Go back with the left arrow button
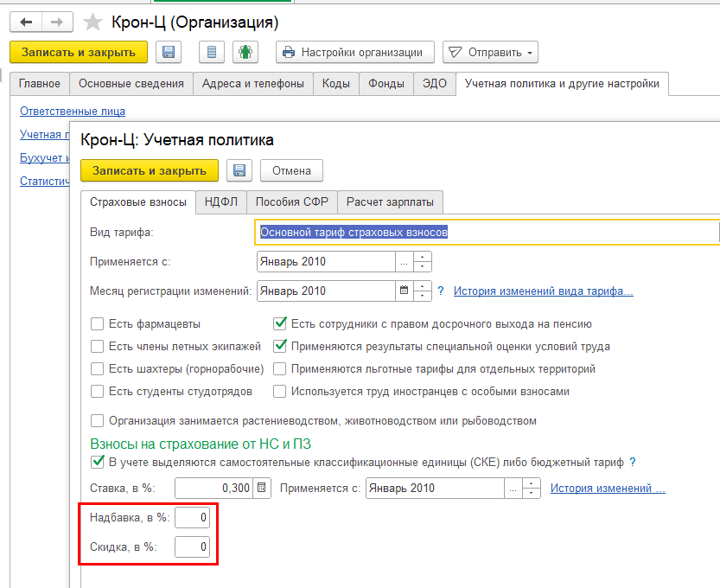 pyautogui.click(x=26, y=22)
